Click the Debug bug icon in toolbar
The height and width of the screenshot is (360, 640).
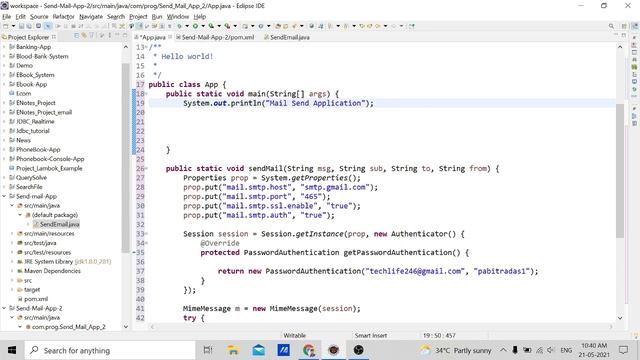(x=179, y=26)
